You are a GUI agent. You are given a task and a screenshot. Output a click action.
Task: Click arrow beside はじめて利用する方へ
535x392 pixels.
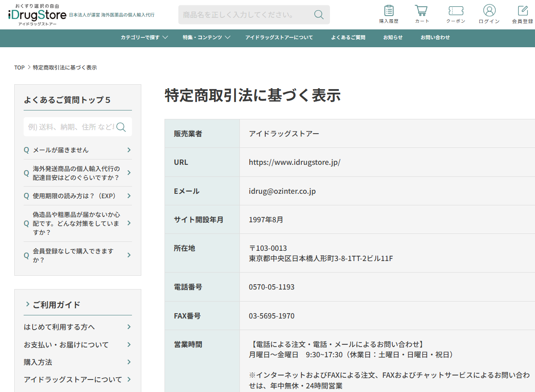point(129,327)
